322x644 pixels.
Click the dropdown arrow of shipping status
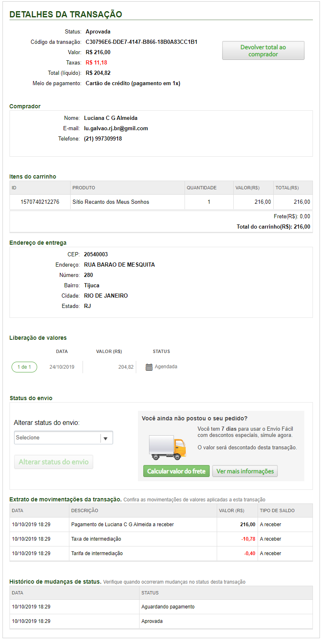(x=106, y=438)
